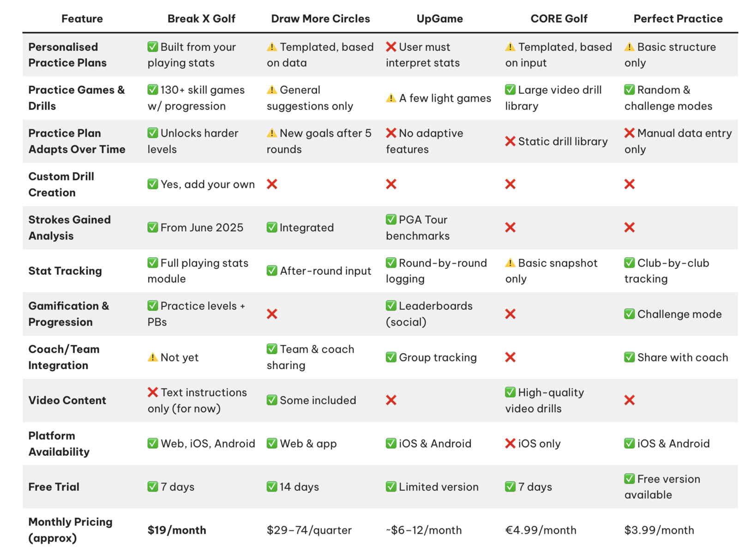
Task: Click the "$19/month" price text
Action: tap(177, 530)
